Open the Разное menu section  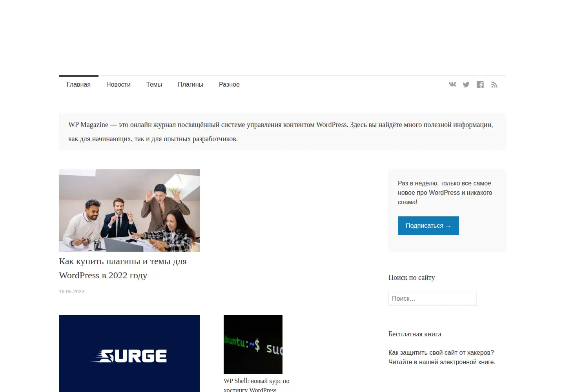point(229,85)
